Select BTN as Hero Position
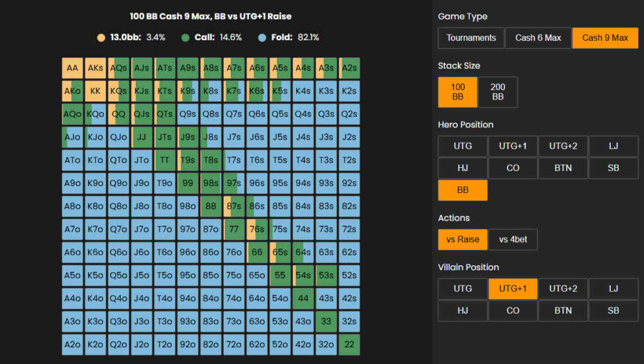The height and width of the screenshot is (364, 644). [563, 168]
